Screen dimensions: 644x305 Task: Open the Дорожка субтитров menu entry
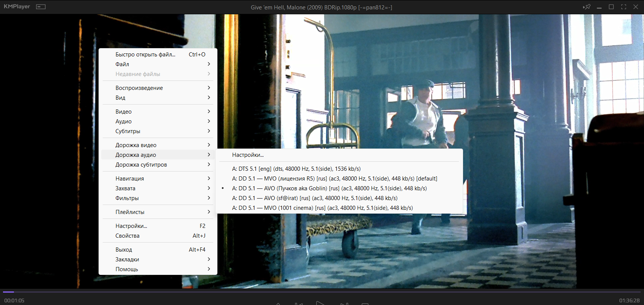[158, 165]
